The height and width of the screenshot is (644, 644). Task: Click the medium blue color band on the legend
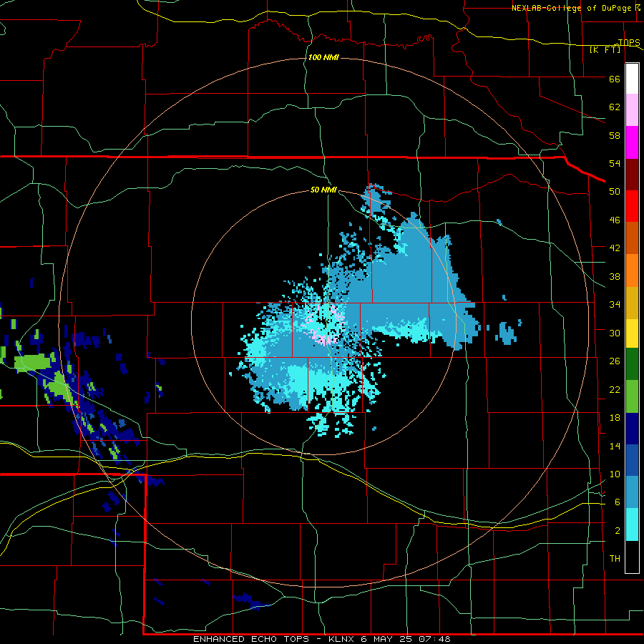(632, 460)
